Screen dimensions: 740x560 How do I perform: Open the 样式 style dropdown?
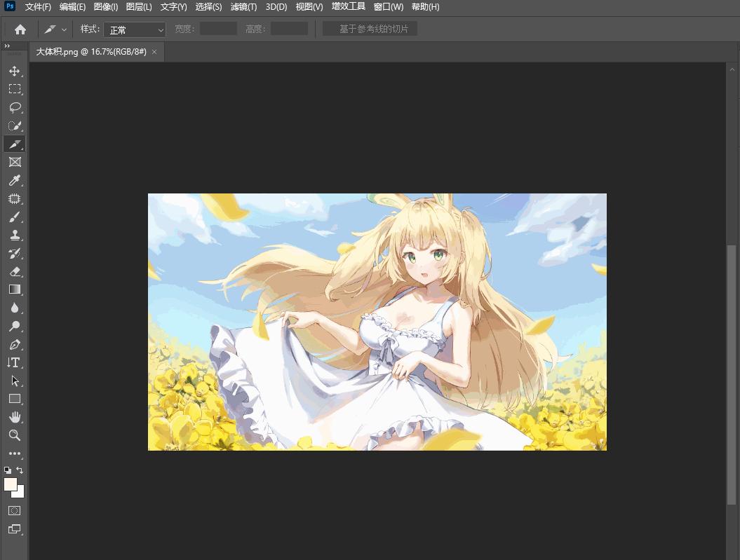click(135, 30)
